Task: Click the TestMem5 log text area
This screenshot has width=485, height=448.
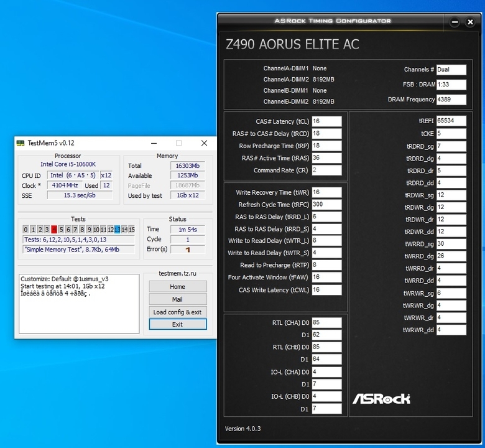Action: (79, 304)
